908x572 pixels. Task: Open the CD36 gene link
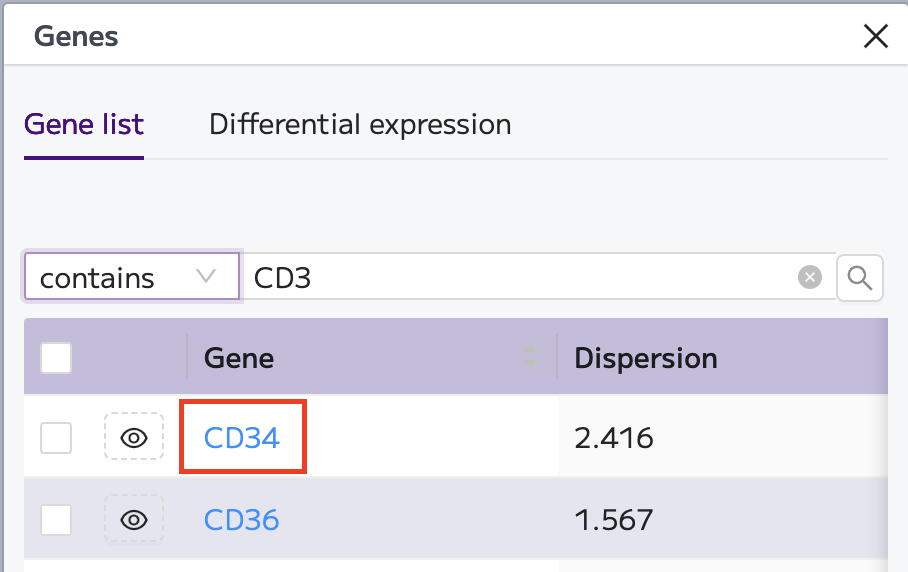pos(241,519)
